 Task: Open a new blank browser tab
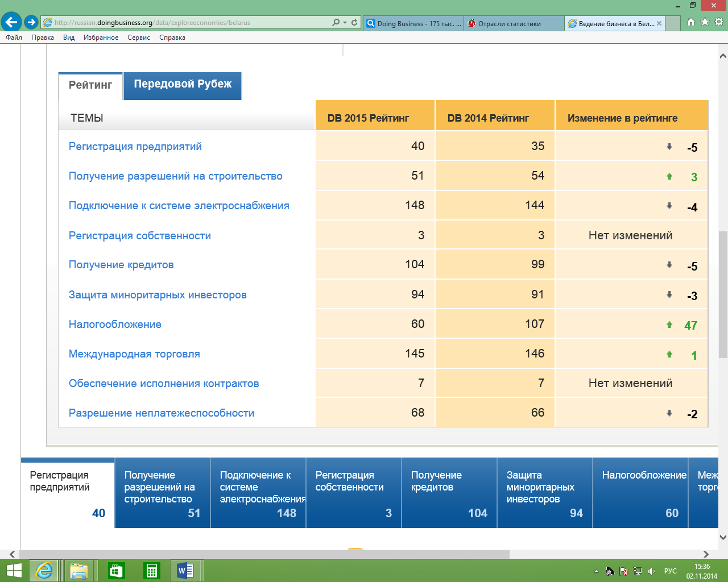tap(673, 23)
